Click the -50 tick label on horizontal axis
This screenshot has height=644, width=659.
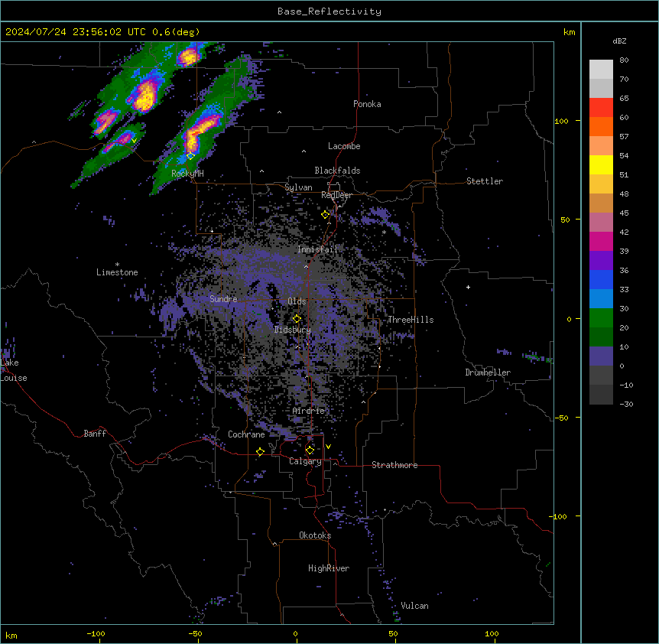click(195, 634)
